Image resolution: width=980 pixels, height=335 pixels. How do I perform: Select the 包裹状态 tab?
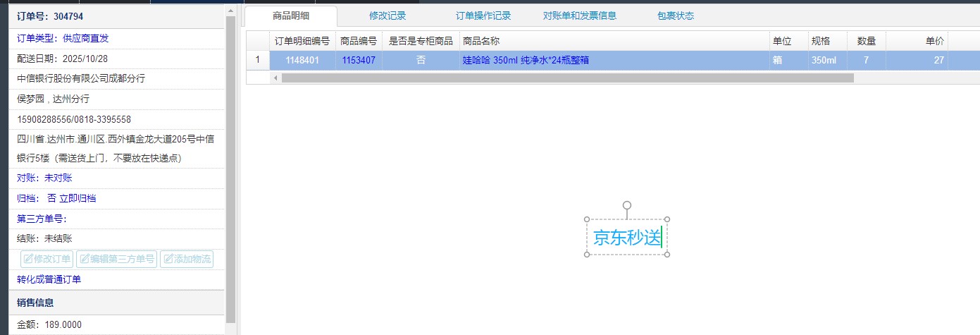(x=676, y=16)
